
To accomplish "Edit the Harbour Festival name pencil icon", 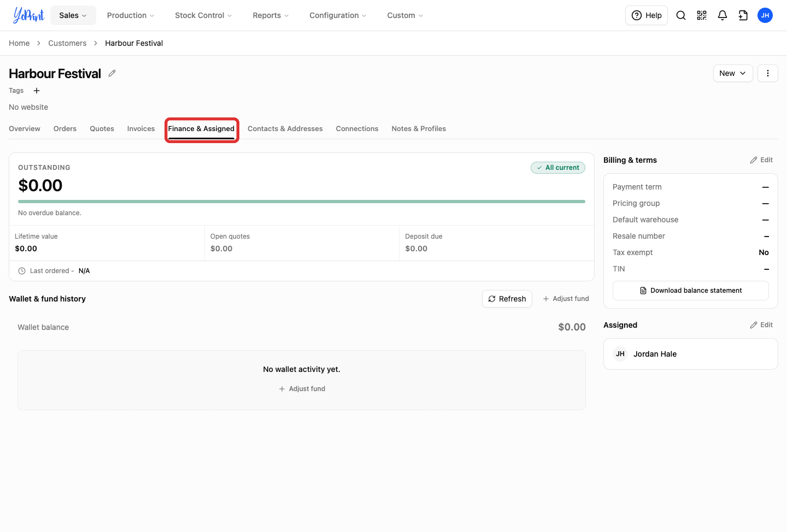I will (112, 73).
